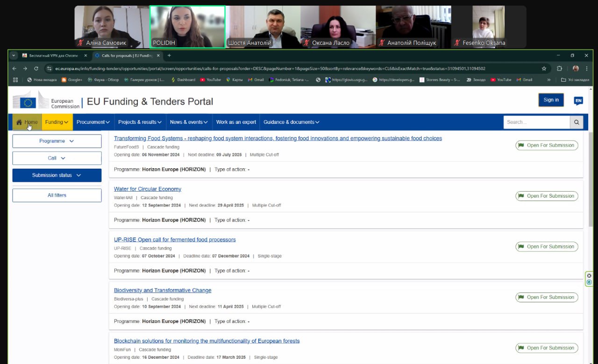Screen dimensions: 598x364
Task: Open the Dashboard bookmark
Action: pyautogui.click(x=183, y=80)
